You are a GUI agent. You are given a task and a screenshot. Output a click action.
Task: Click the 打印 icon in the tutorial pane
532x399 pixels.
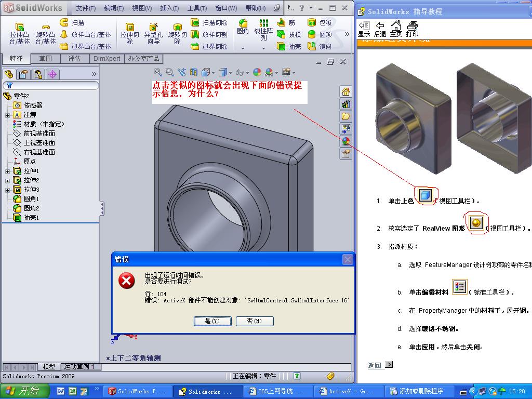pyautogui.click(x=412, y=26)
